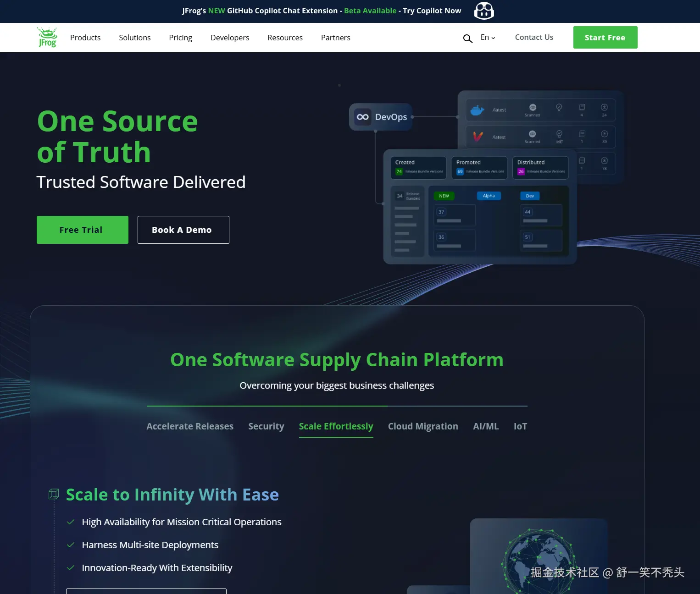Click the Beta Available banner text
The width and height of the screenshot is (700, 594).
(370, 11)
